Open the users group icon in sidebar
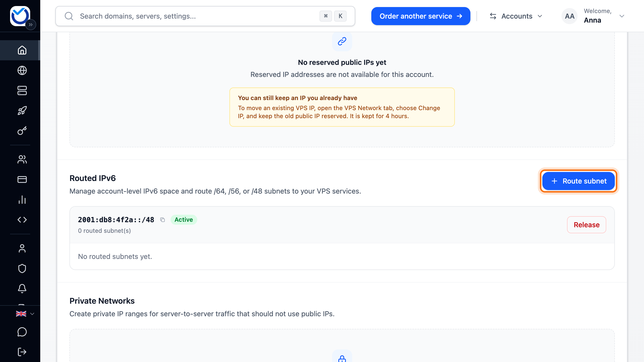The image size is (644, 362). (x=22, y=159)
